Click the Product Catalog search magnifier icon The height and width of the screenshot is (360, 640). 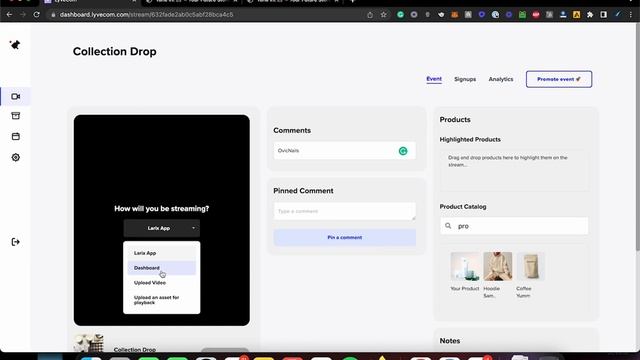coord(448,226)
